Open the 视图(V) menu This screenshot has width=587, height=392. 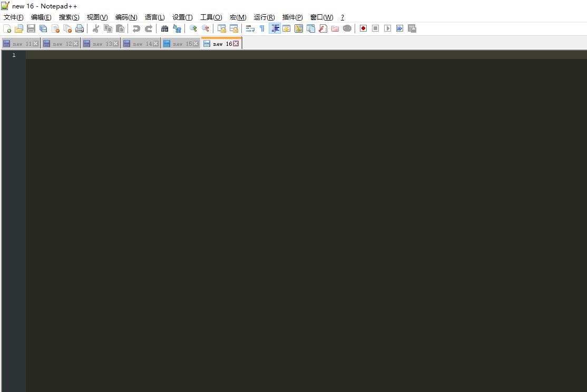click(97, 17)
